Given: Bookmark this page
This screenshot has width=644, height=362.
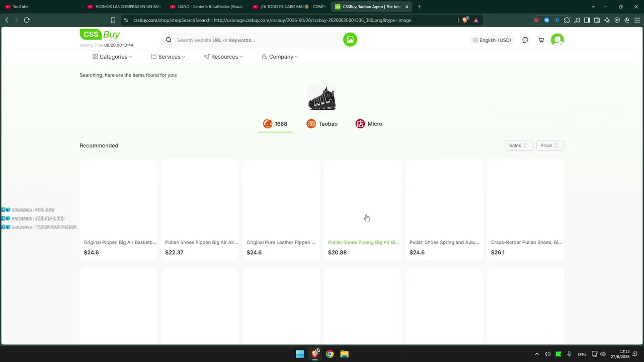Looking at the screenshot, I should [113, 20].
